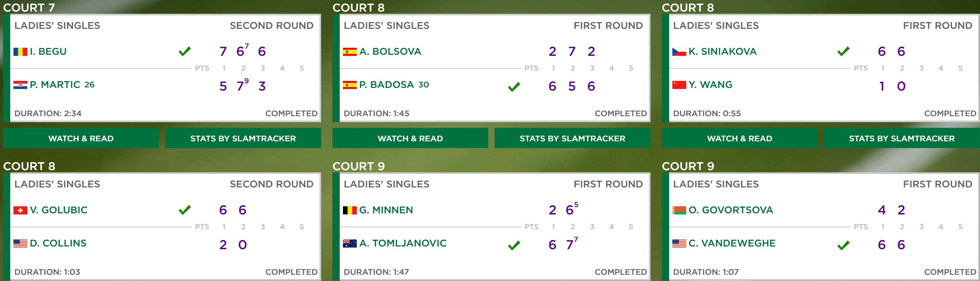Click winner checkmark beside I. Begu

pyautogui.click(x=184, y=51)
